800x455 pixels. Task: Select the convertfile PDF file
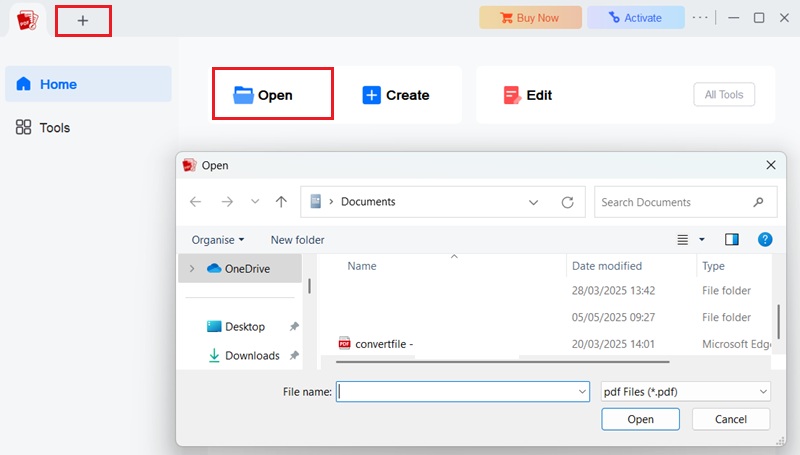pyautogui.click(x=376, y=344)
